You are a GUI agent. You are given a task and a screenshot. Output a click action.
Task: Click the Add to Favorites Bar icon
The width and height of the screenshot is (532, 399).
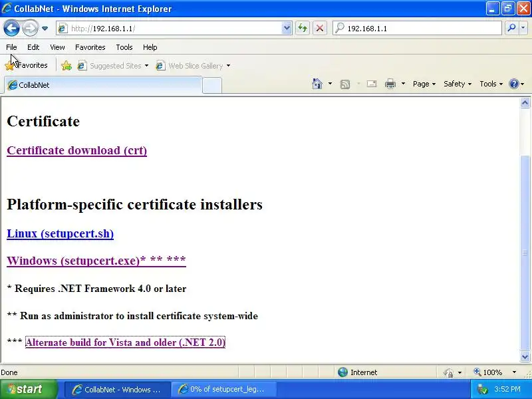click(66, 65)
